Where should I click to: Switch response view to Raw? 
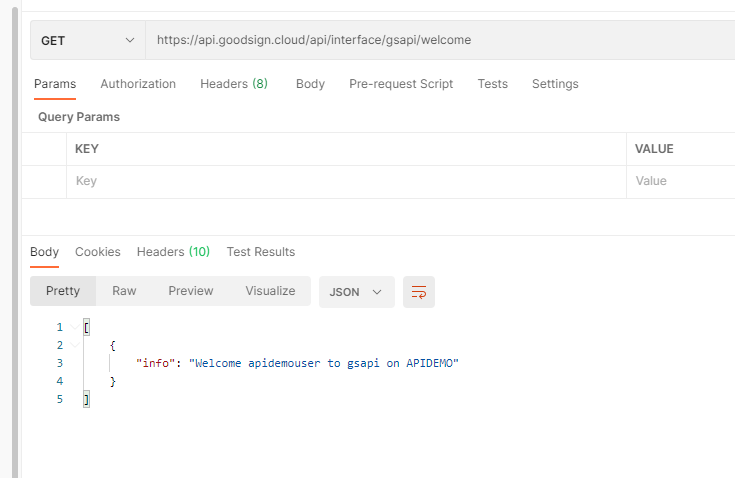pos(124,291)
